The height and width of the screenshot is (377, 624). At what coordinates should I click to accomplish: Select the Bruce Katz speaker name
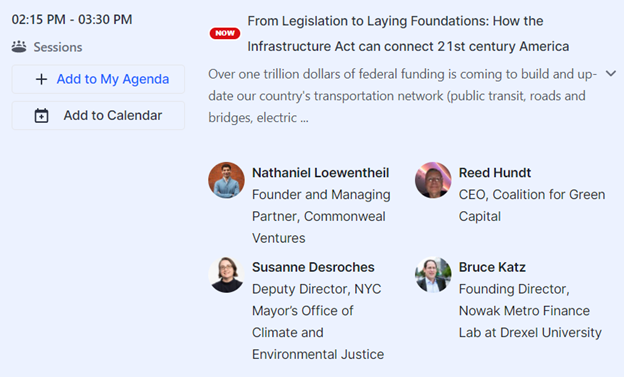(492, 267)
